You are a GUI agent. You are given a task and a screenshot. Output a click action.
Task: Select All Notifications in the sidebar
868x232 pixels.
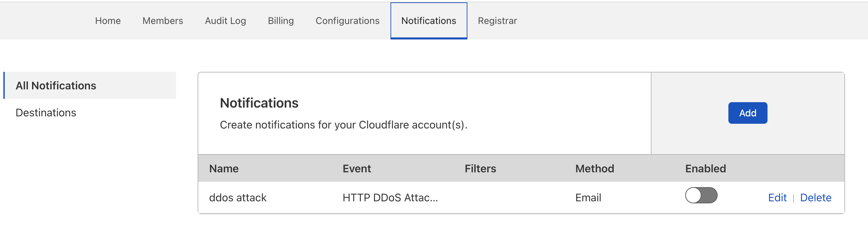point(55,85)
